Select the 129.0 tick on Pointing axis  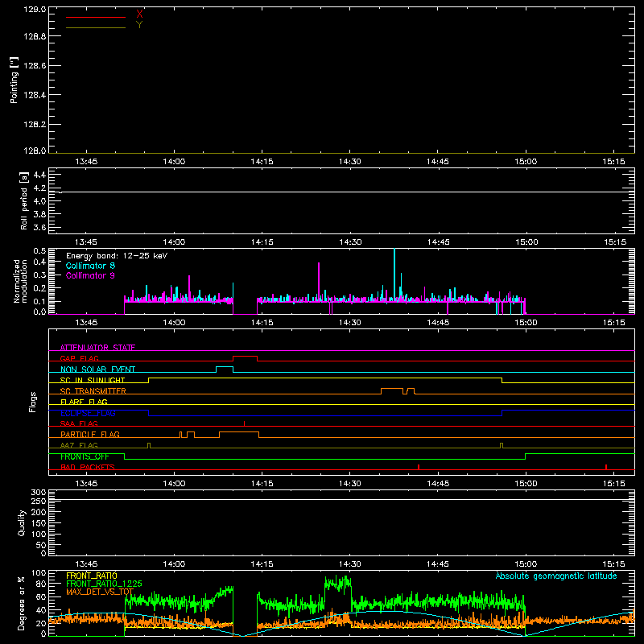click(35, 10)
